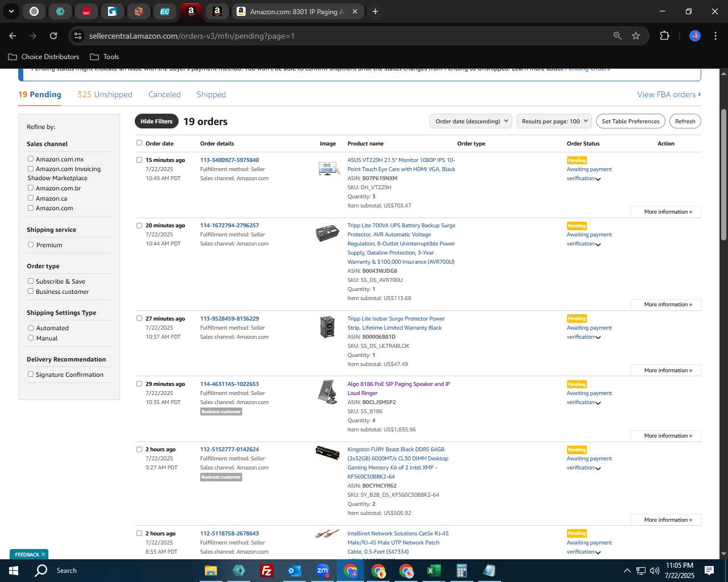Viewport: 728px width, 582px height.
Task: Open the Windows Start menu
Action: click(x=14, y=571)
